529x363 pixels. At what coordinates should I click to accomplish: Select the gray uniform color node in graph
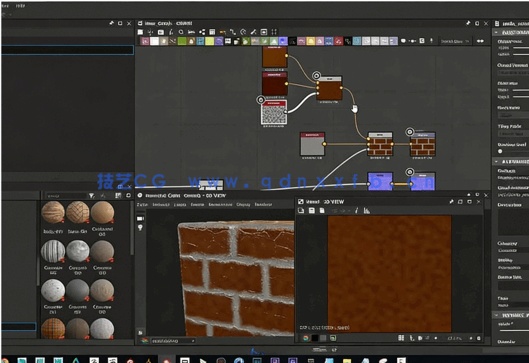click(x=312, y=144)
